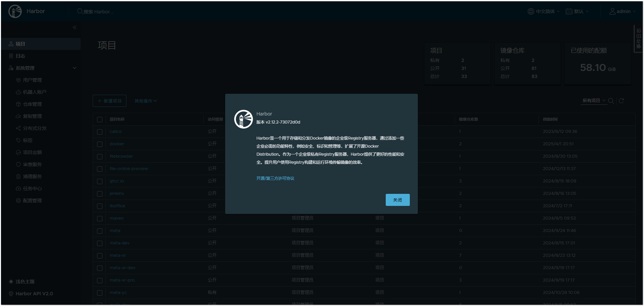This screenshot has height=306, width=644.
Task: Open the meta-yc project link
Action: (x=118, y=293)
